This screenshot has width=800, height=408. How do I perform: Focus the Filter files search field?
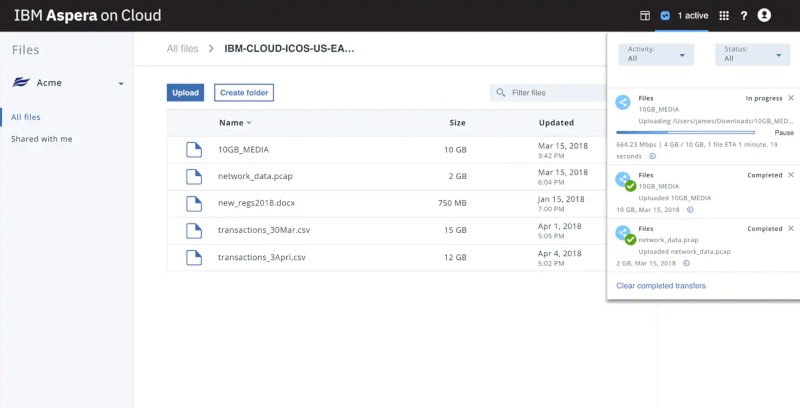548,93
